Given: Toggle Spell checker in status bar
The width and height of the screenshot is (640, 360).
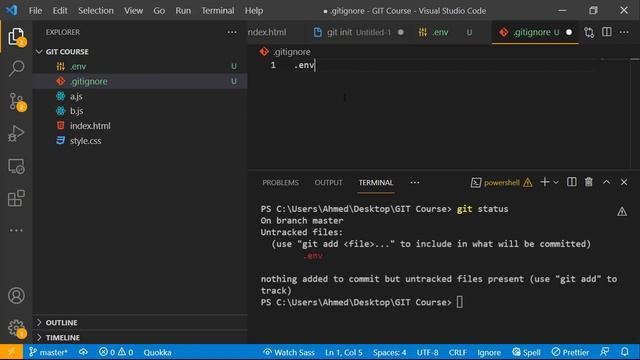Looking at the screenshot, I should [x=527, y=352].
